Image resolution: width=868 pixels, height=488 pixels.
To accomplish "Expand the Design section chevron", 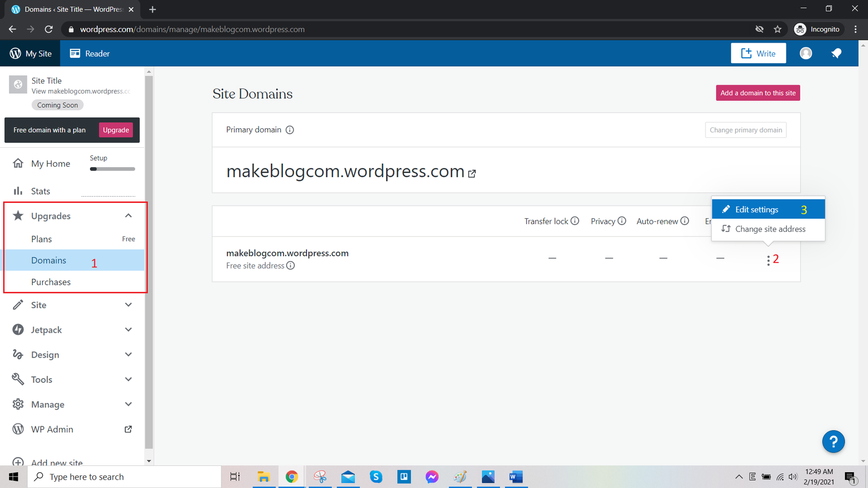I will click(128, 354).
